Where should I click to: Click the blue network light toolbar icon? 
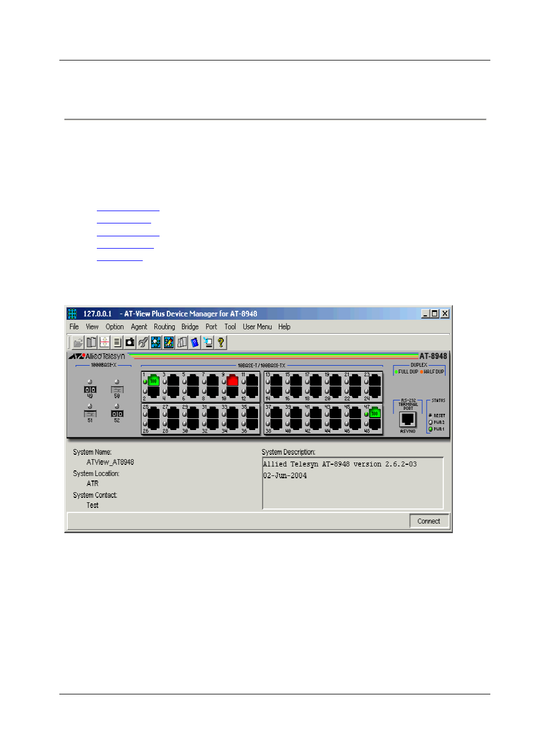click(156, 342)
